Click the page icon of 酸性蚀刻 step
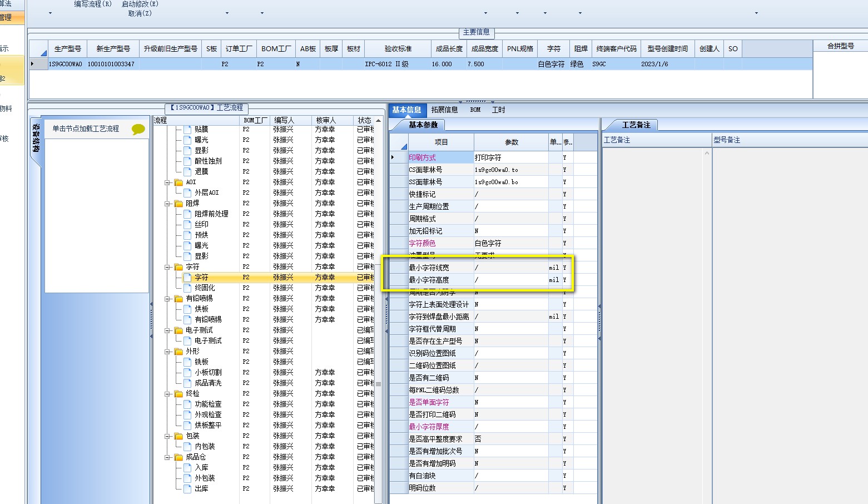868x504 pixels. click(187, 161)
